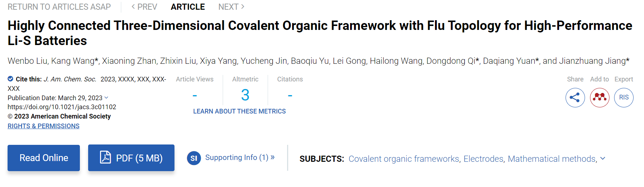Click the SI supporting info badge
The width and height of the screenshot is (644, 187).
tap(194, 158)
